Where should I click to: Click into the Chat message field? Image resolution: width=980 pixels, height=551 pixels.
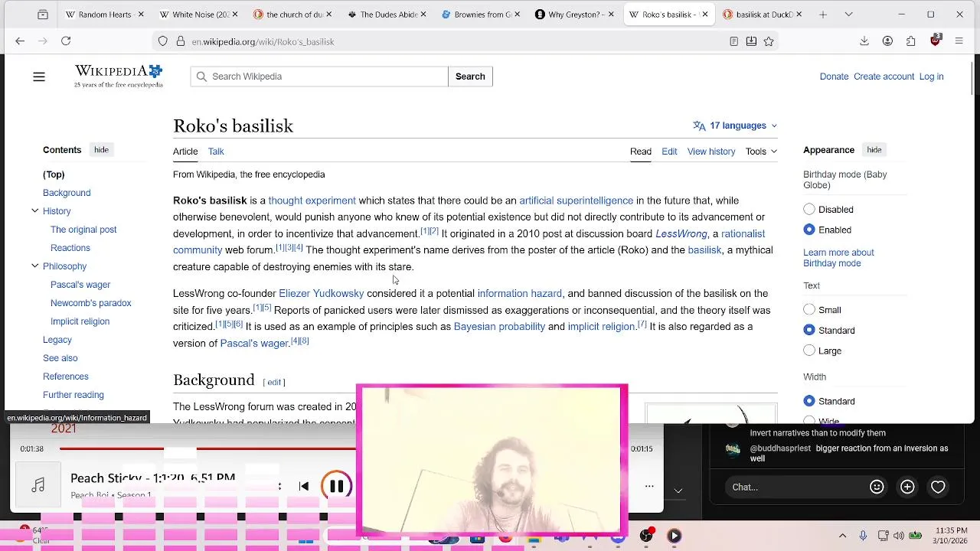793,487
